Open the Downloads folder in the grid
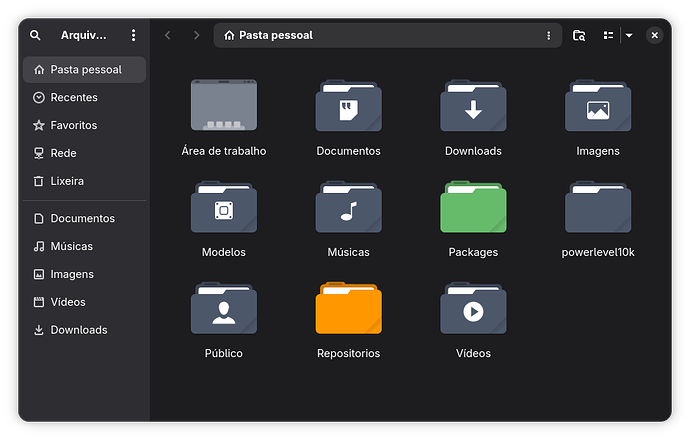This screenshot has width=690, height=440. (x=473, y=107)
